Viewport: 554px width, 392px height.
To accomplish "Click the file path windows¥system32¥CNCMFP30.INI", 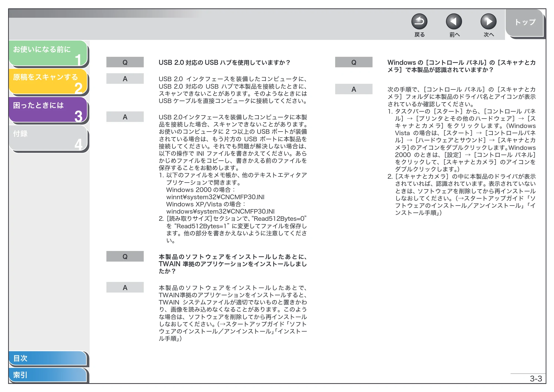I will click(x=220, y=211).
